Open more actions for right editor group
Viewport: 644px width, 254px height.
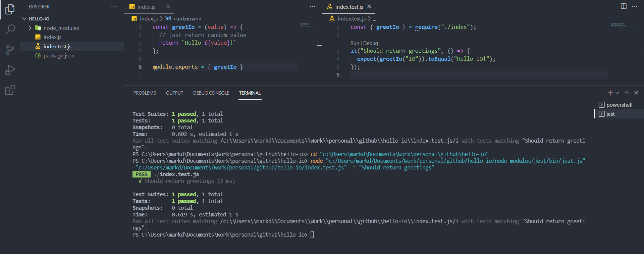coord(634,6)
